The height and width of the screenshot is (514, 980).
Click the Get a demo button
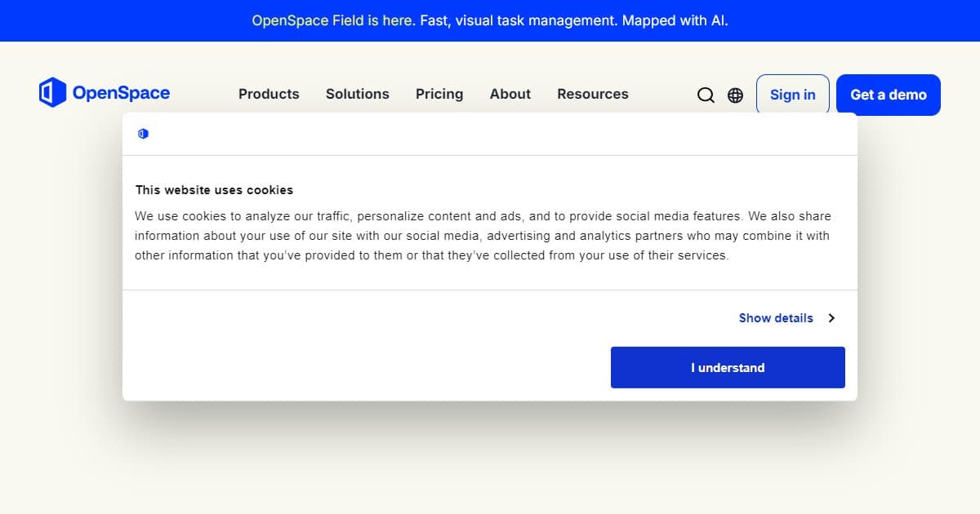[x=888, y=95]
